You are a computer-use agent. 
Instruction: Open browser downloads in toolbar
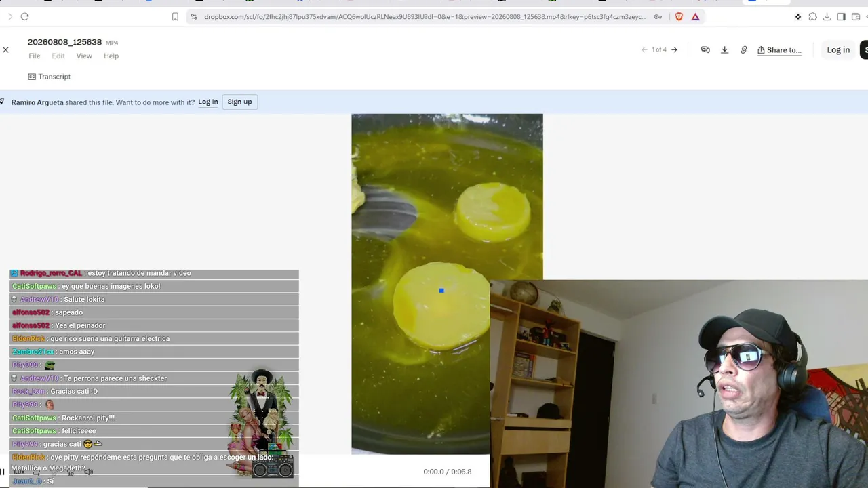click(x=827, y=16)
